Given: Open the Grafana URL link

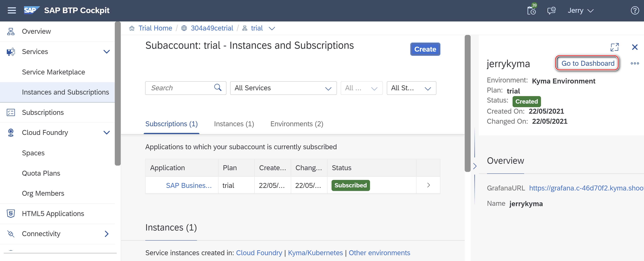Looking at the screenshot, I should (x=586, y=188).
